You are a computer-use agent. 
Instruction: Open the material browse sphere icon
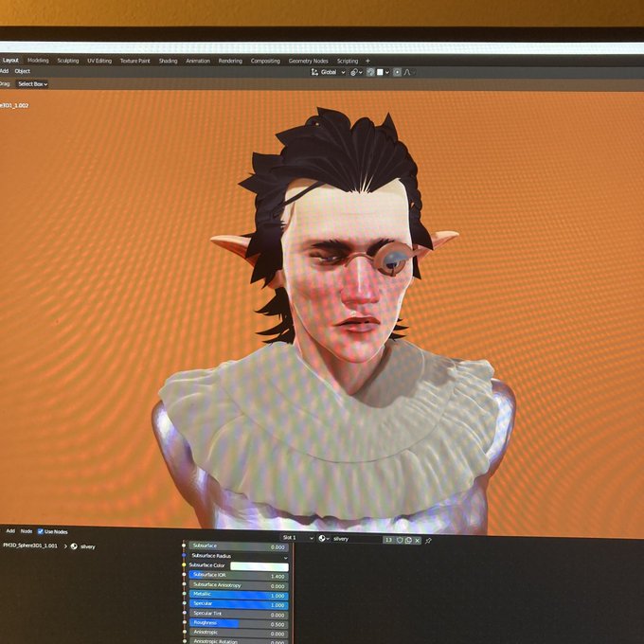point(324,539)
